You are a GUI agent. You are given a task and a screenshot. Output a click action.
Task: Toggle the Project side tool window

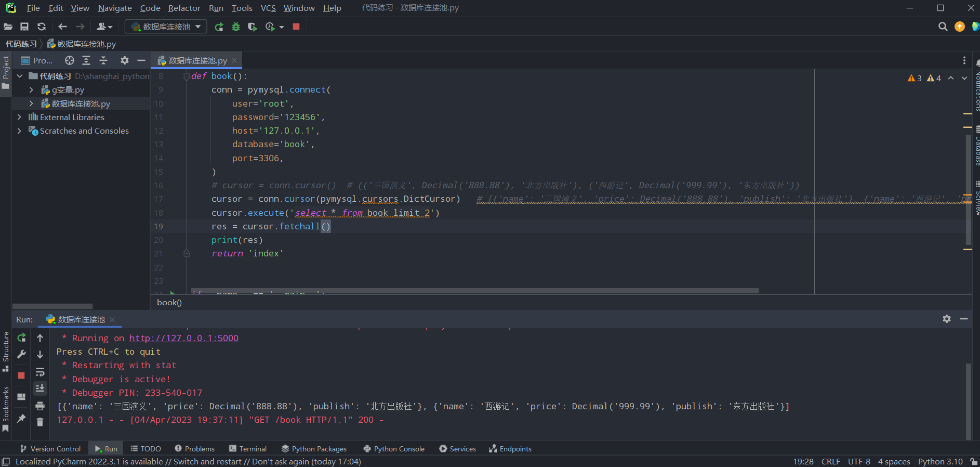tap(6, 72)
